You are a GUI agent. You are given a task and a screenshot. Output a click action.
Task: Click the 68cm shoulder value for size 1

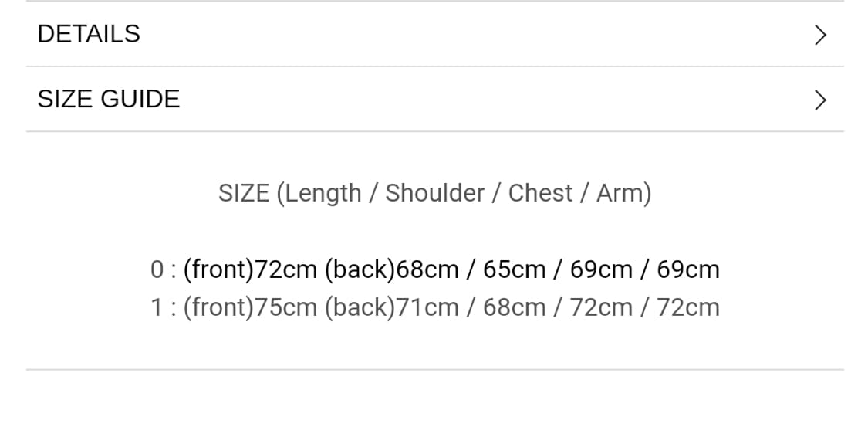(515, 307)
